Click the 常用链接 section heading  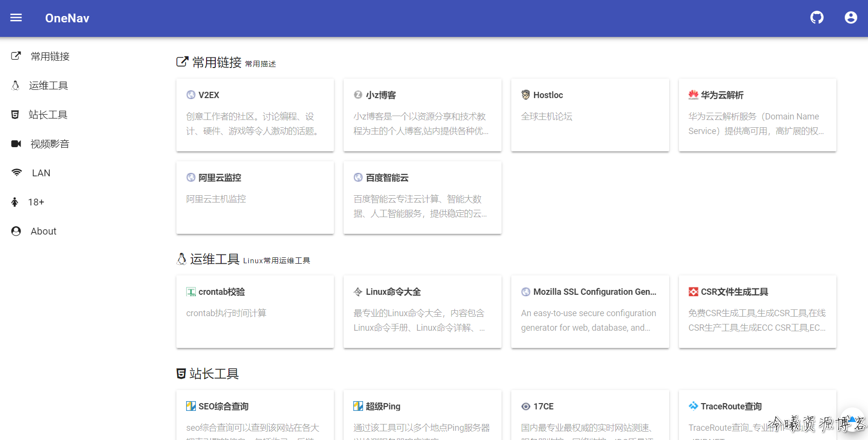[x=217, y=62]
